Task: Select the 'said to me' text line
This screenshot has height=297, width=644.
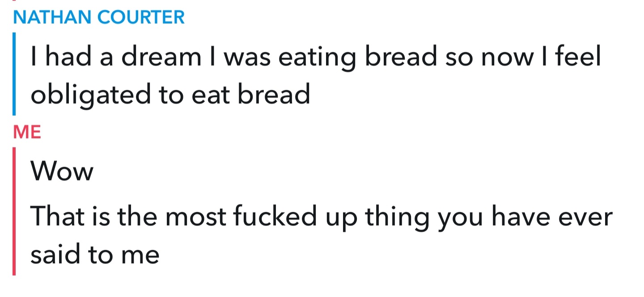Action: click(x=95, y=255)
